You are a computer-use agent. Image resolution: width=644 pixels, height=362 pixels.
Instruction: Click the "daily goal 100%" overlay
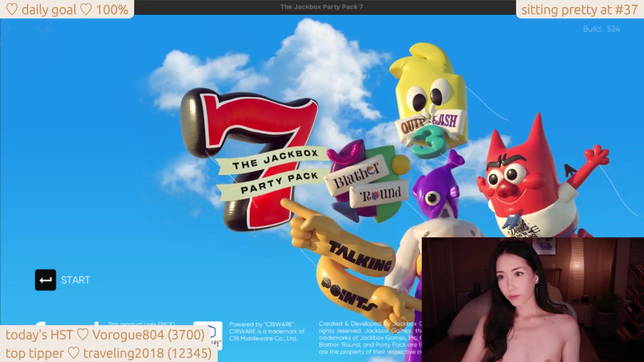click(67, 9)
